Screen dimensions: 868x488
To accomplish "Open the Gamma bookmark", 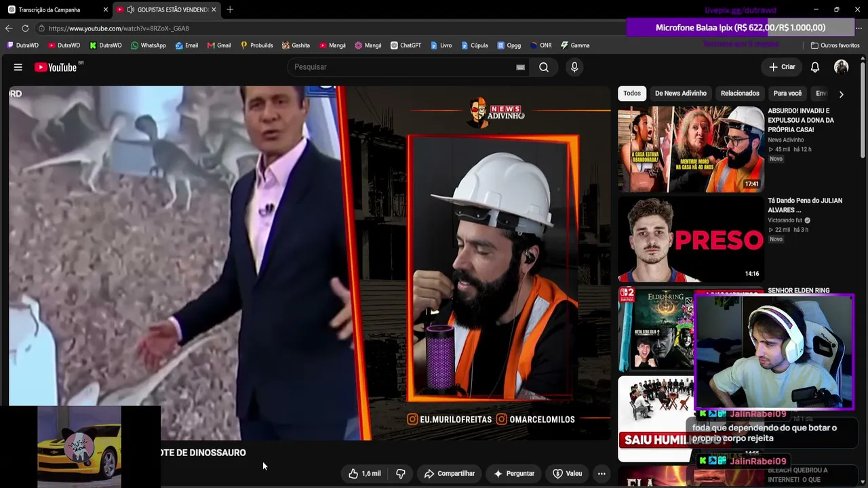I will click(x=575, y=45).
